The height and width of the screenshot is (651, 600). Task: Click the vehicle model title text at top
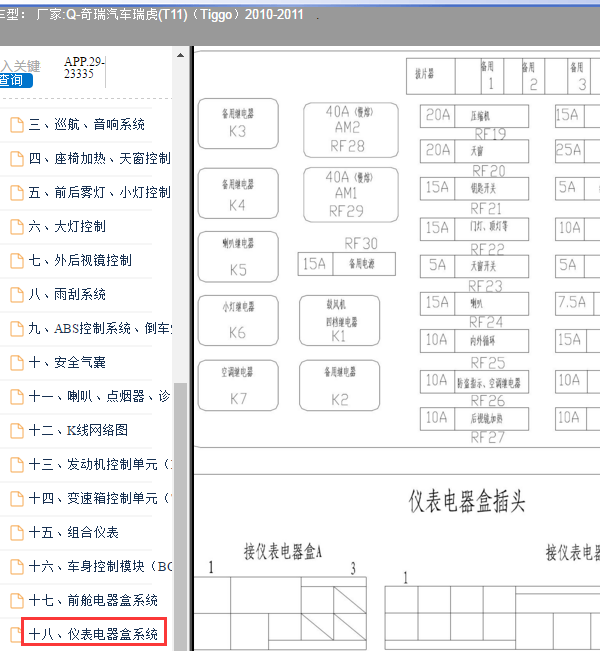[152, 15]
